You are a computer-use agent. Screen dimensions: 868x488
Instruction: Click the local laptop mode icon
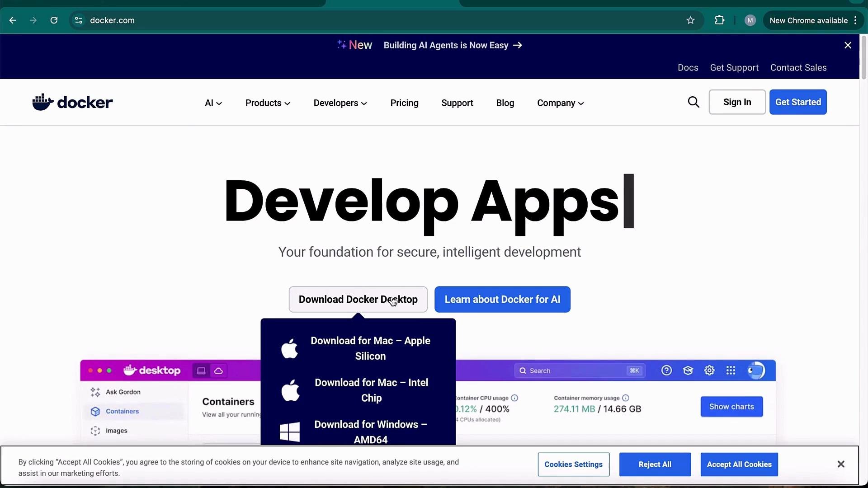(201, 371)
